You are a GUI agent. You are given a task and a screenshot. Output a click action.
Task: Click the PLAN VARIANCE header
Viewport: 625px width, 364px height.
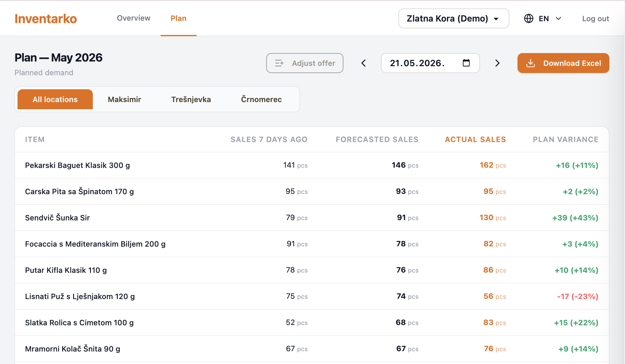pyautogui.click(x=566, y=139)
